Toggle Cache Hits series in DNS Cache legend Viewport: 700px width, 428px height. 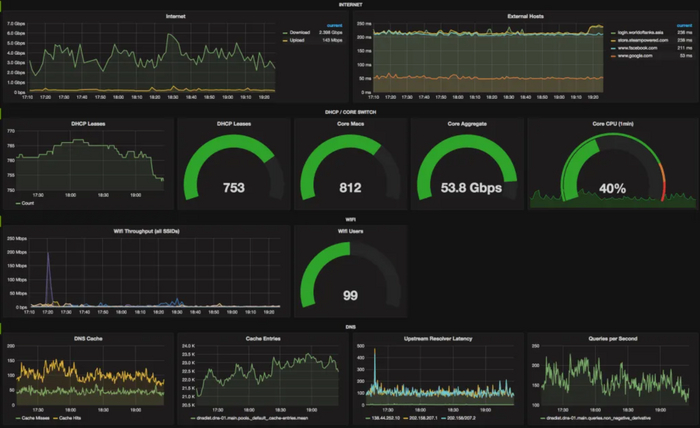coord(70,418)
